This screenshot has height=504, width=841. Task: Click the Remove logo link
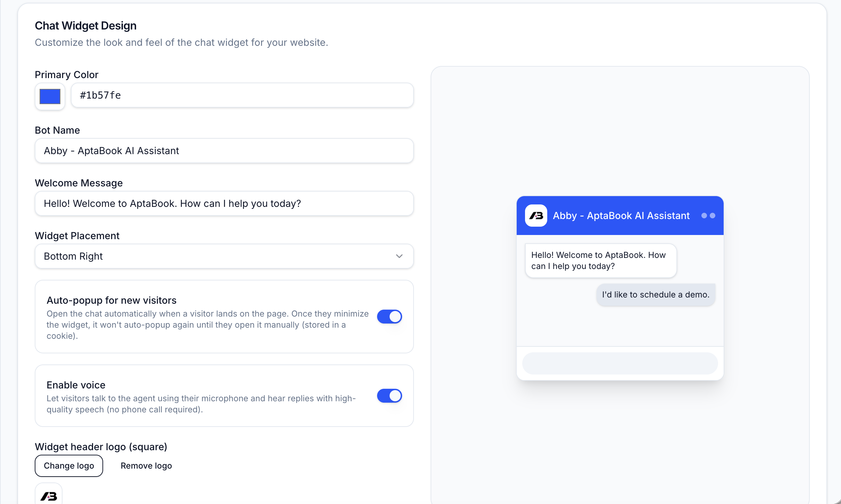click(x=146, y=466)
